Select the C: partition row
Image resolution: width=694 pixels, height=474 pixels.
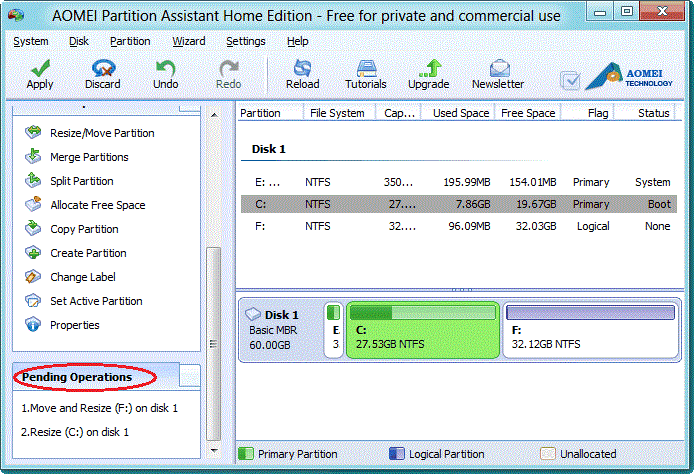pos(459,204)
